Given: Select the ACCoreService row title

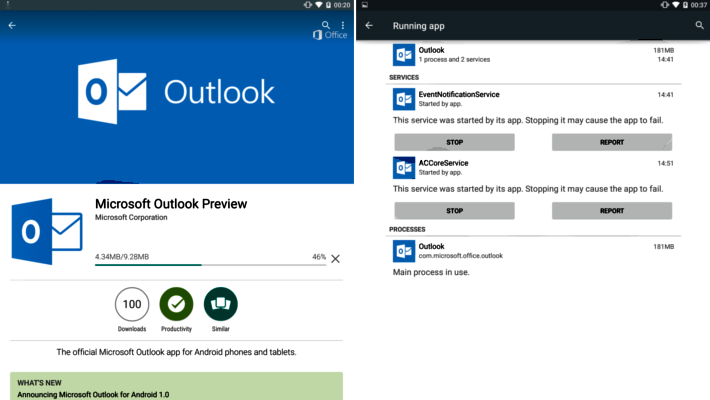Looking at the screenshot, I should click(x=443, y=163).
